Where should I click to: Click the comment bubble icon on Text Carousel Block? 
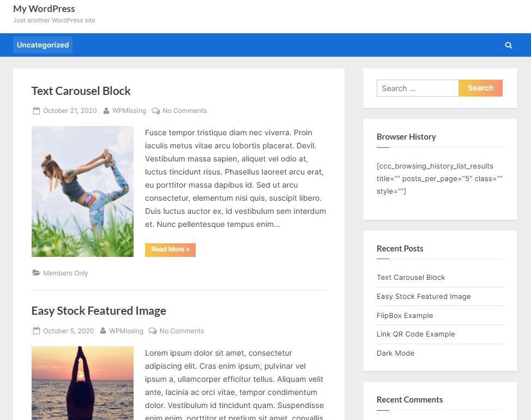tap(156, 110)
